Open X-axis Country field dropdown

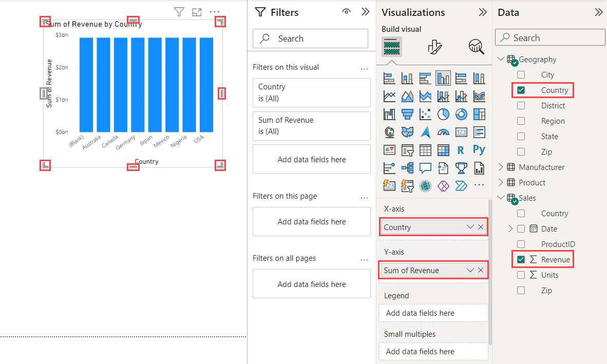[470, 227]
